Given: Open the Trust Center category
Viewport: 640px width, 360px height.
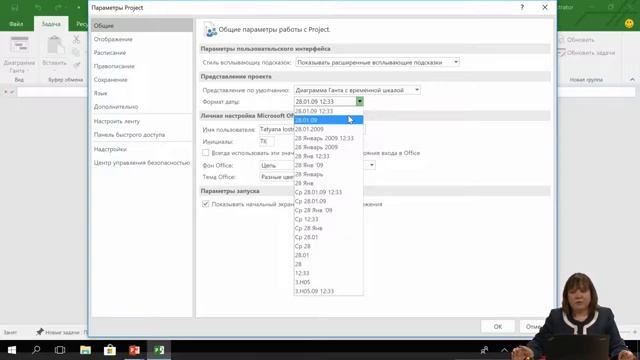Looking at the screenshot, I should pyautogui.click(x=142, y=163).
